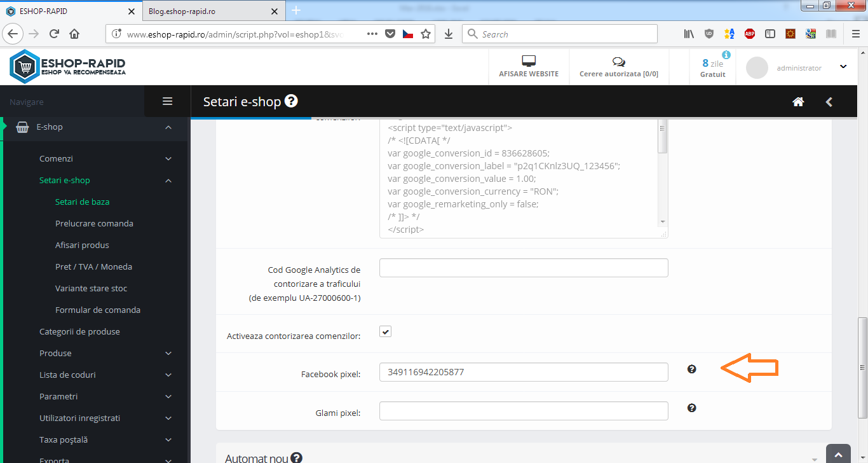The image size is (868, 463).
Task: Open Categorii de produse link
Action: [x=79, y=331]
